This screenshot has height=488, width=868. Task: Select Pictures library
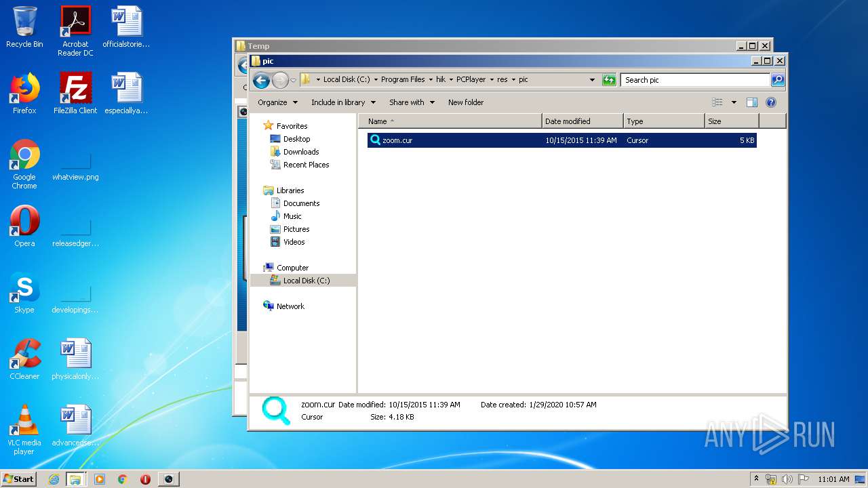tap(296, 229)
